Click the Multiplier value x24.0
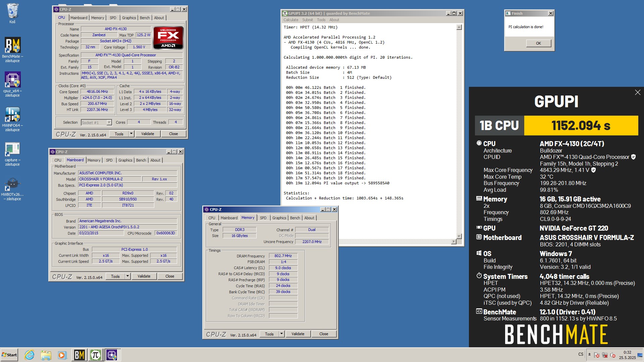This screenshot has height=362, width=644. 98,98
